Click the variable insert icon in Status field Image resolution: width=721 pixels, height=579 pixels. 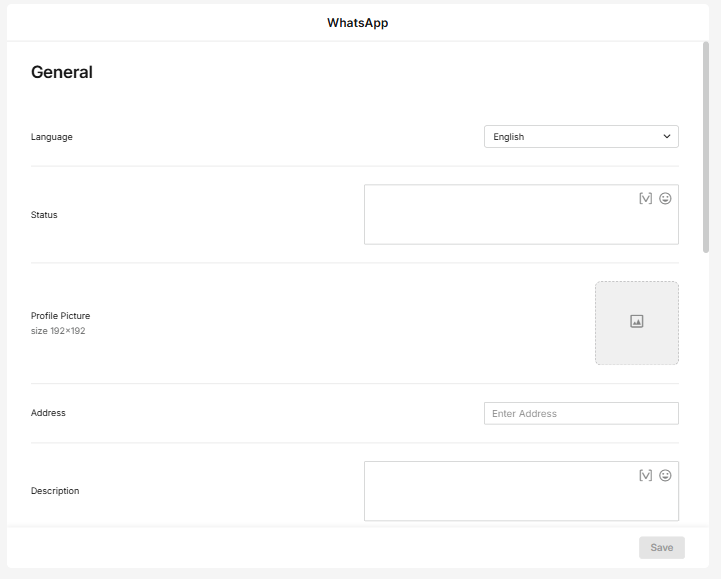[646, 198]
